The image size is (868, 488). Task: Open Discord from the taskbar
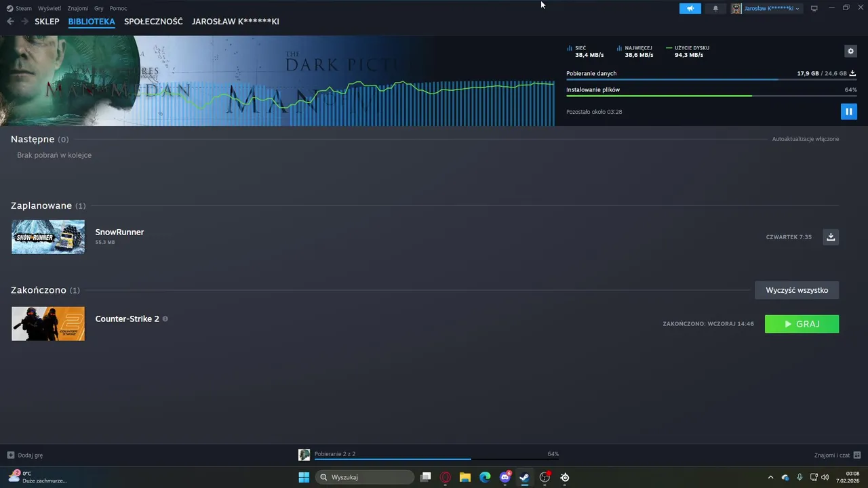(505, 477)
